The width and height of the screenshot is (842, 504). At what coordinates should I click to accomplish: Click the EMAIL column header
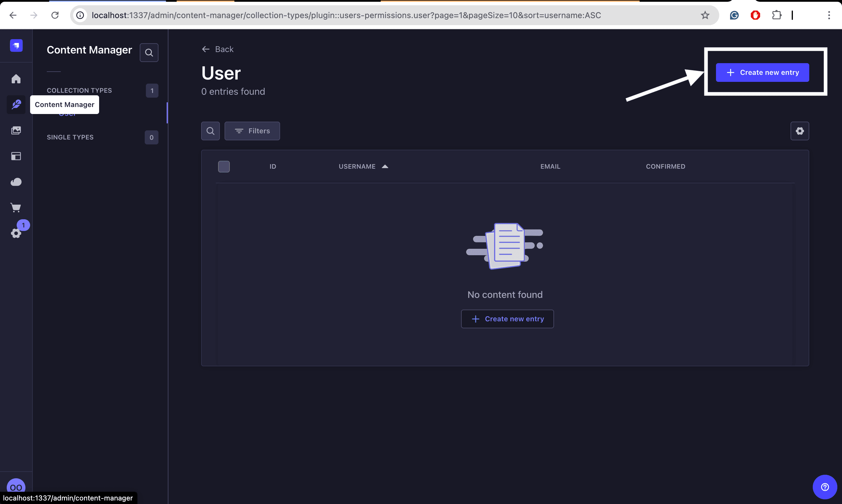550,166
